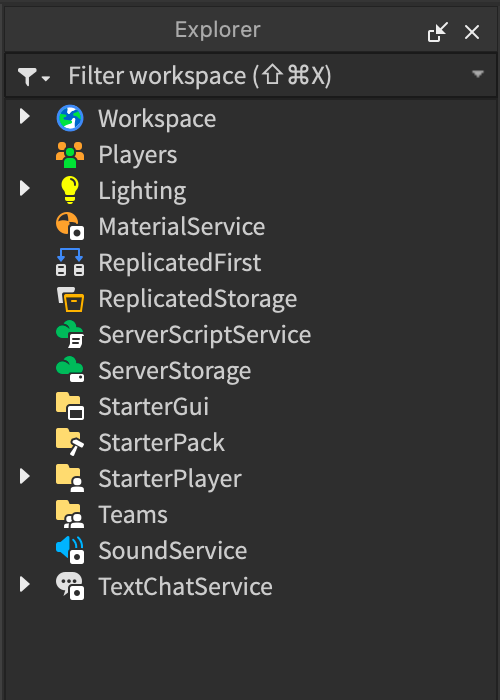This screenshot has width=500, height=700.
Task: Select the ReplicatedStorage label
Action: (198, 299)
